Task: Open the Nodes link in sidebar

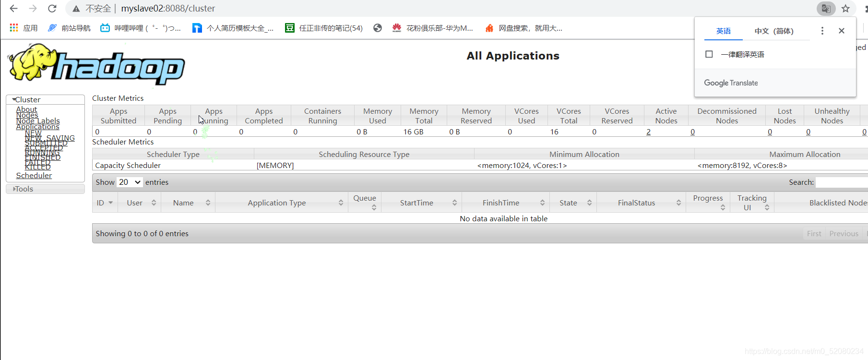Action: pos(27,115)
